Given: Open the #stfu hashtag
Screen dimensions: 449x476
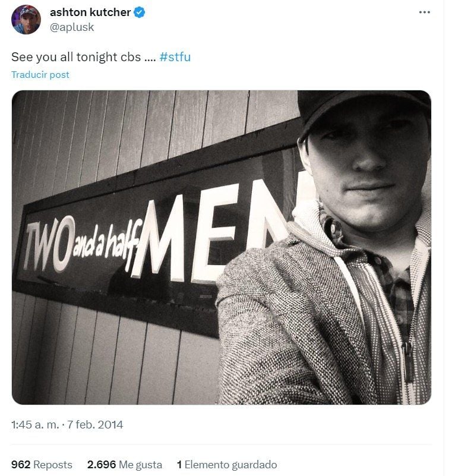Looking at the screenshot, I should [x=175, y=57].
